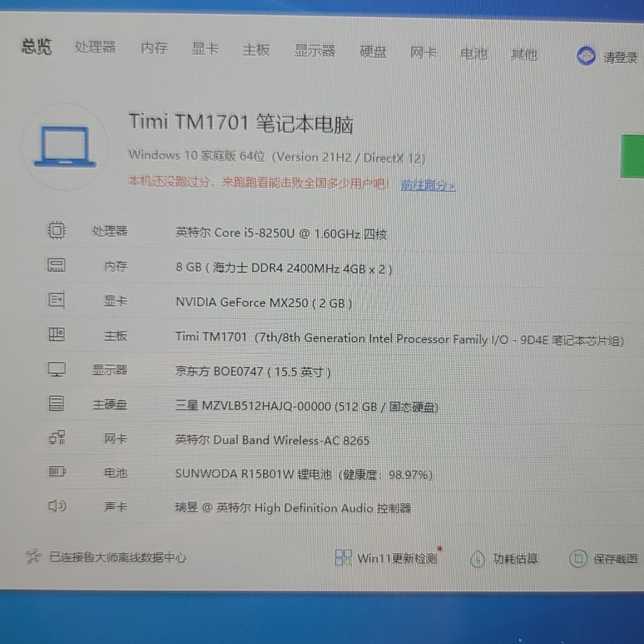Open the 其他 tab
Screen dimensions: 644x644
point(524,54)
